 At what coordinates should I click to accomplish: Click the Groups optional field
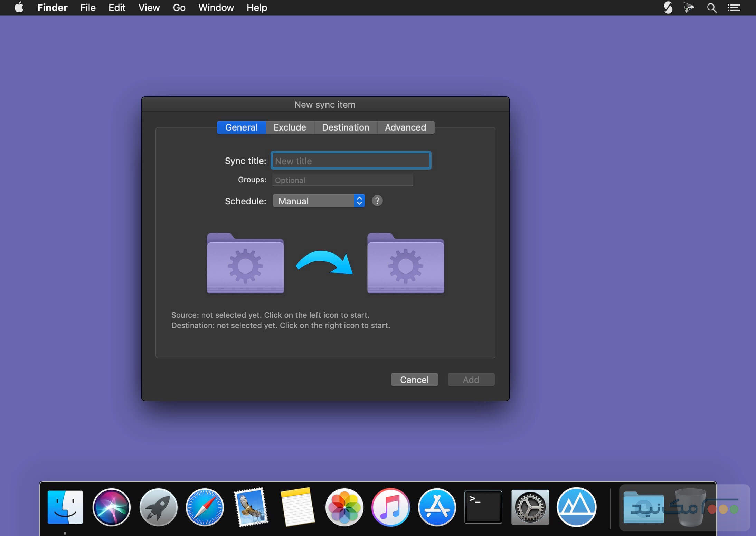(x=342, y=180)
